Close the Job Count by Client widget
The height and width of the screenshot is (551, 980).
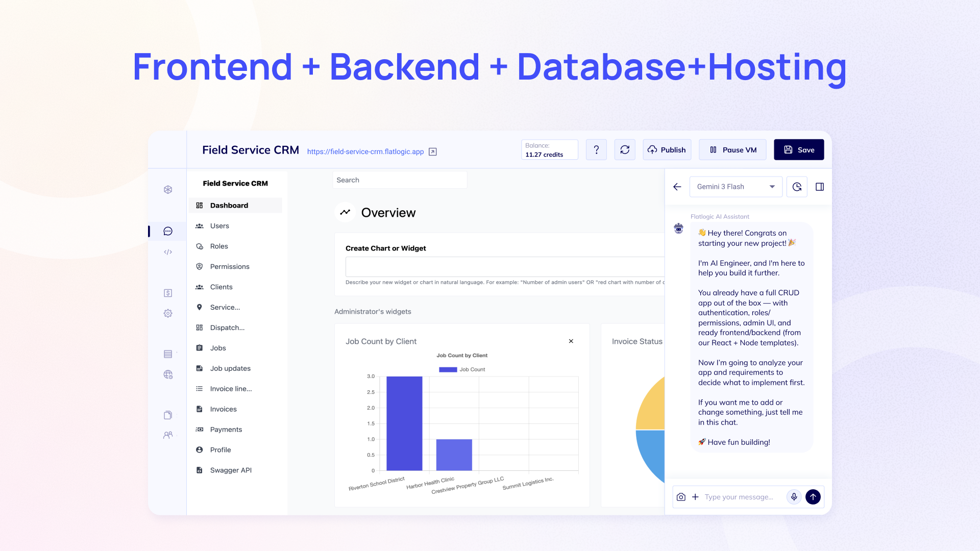571,341
